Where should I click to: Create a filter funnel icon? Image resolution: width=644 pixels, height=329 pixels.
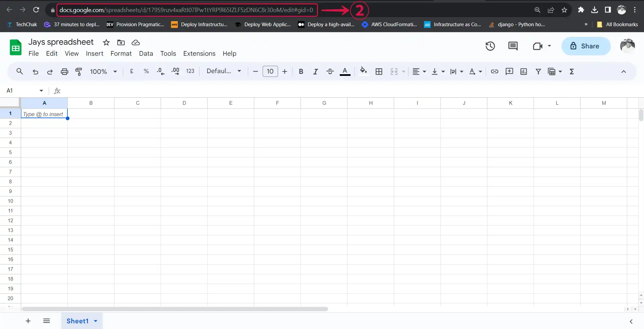[x=538, y=72]
